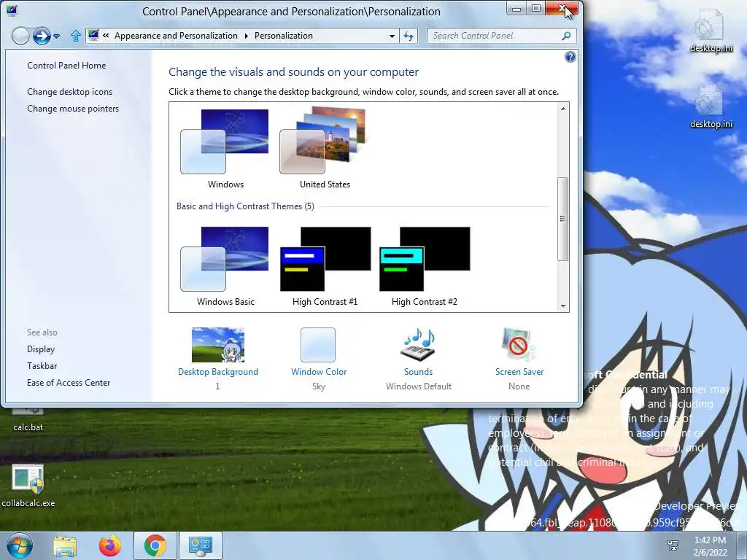The width and height of the screenshot is (747, 560).
Task: Select calc.bat desktop icon label
Action: click(x=28, y=427)
